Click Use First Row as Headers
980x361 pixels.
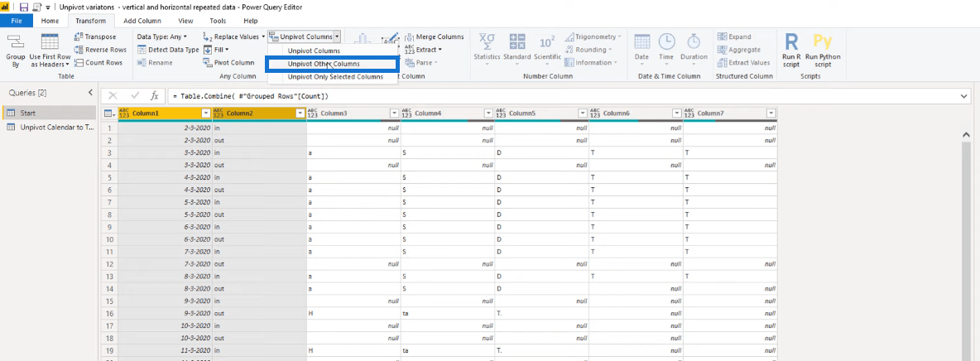(x=50, y=51)
